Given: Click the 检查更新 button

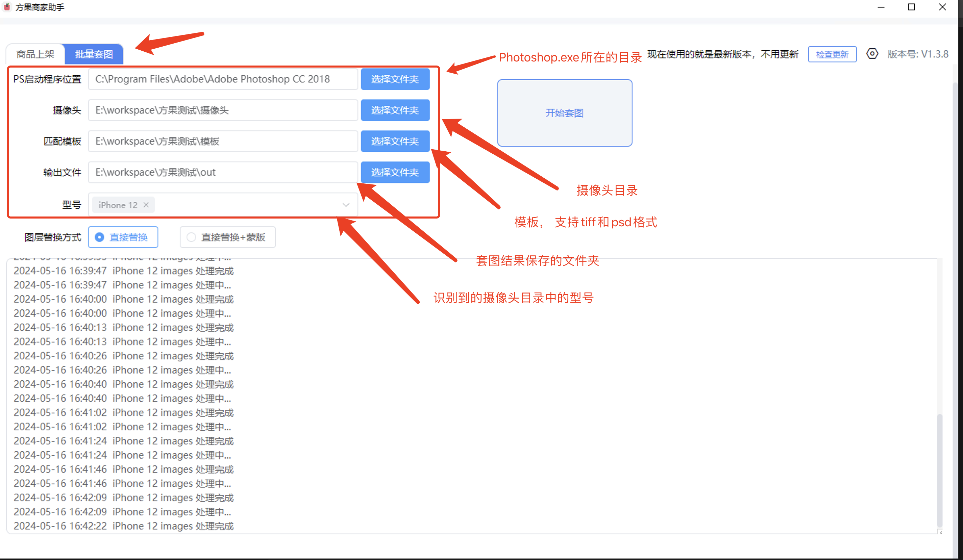Looking at the screenshot, I should pos(832,54).
